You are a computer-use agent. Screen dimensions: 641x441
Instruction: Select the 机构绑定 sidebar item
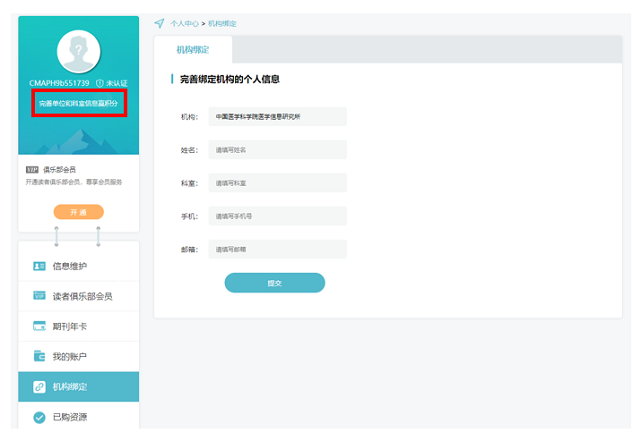[78, 387]
